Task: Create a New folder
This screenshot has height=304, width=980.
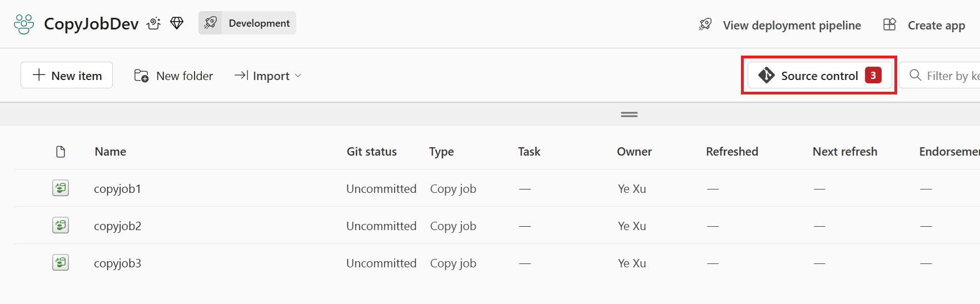Action: (x=173, y=76)
